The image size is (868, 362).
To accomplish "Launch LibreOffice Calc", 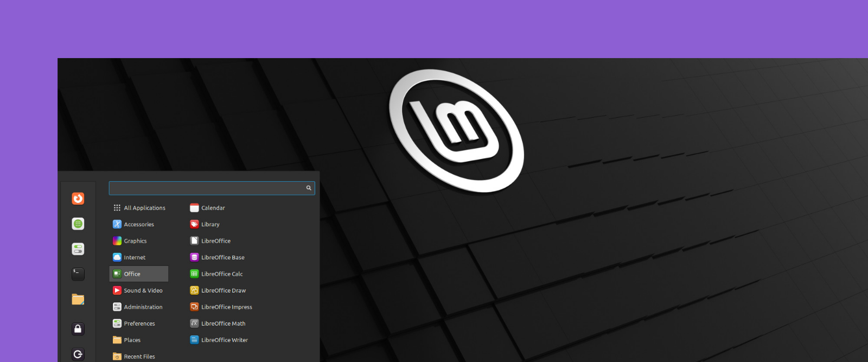I will (x=216, y=274).
